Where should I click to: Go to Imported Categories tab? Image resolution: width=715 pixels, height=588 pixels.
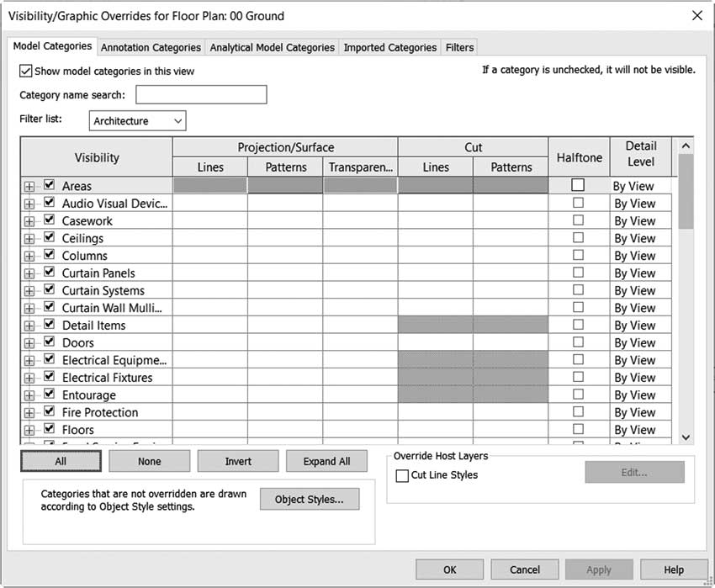(x=389, y=47)
